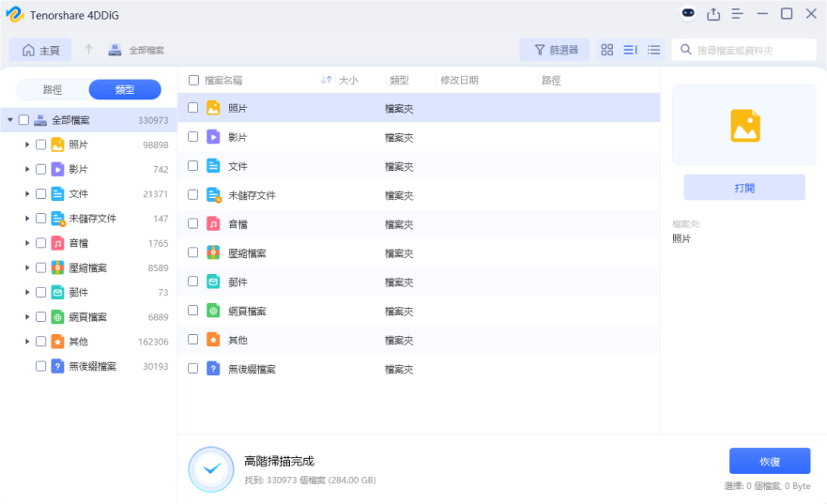
Task: Collapse the 全部檔案 tree root
Action: [x=9, y=120]
